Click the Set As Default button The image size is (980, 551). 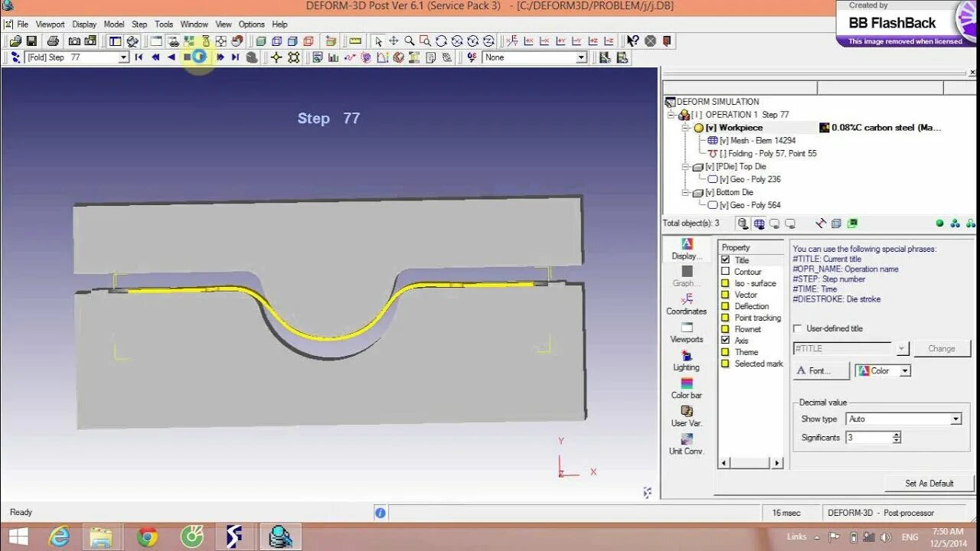coord(929,484)
